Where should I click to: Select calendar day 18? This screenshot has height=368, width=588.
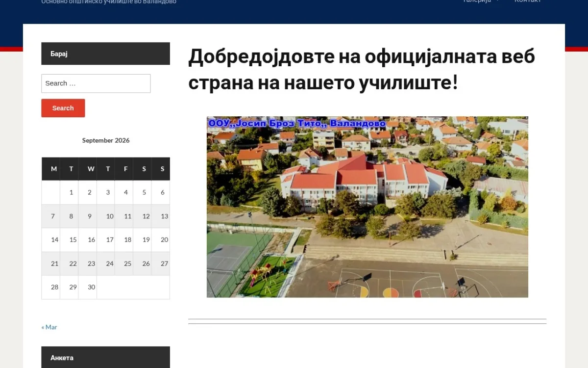tap(124, 240)
